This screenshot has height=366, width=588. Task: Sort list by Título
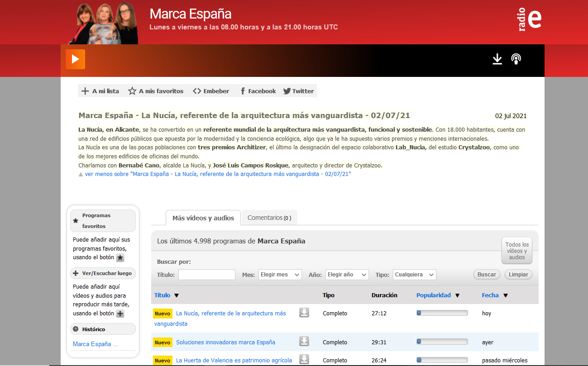coord(163,295)
